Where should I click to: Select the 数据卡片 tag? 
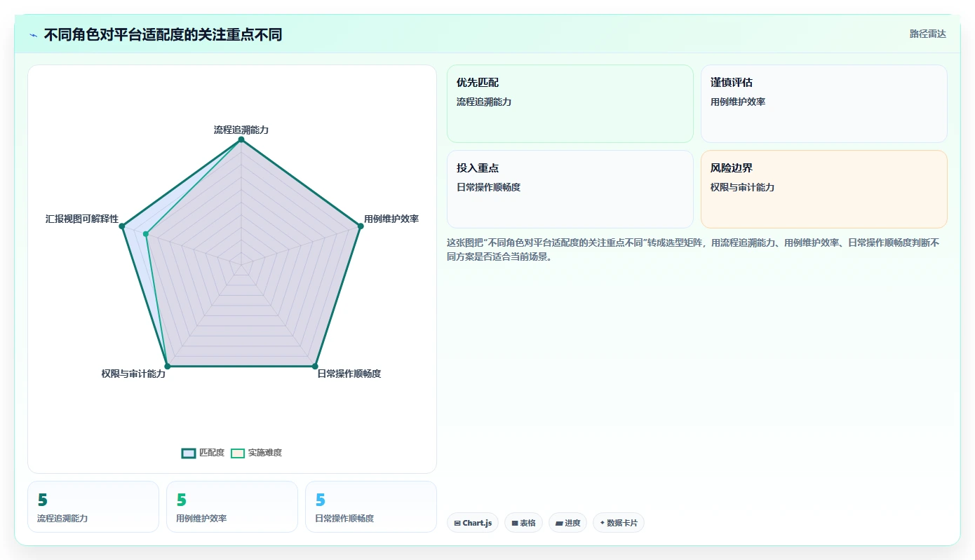(619, 523)
